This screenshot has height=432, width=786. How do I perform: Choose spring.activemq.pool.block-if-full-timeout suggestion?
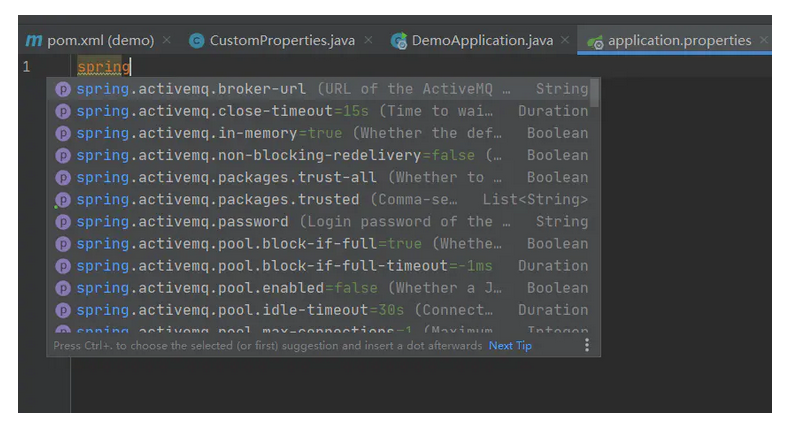[x=319, y=266]
